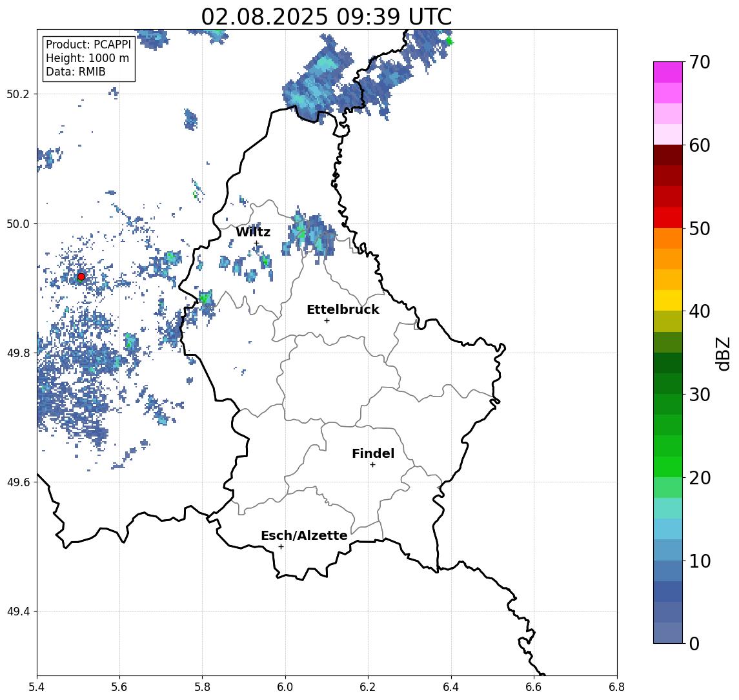Image resolution: width=739 pixels, height=700 pixels.
Task: Click the yellow swatch just above 40 dBZ
Action: click(x=668, y=301)
